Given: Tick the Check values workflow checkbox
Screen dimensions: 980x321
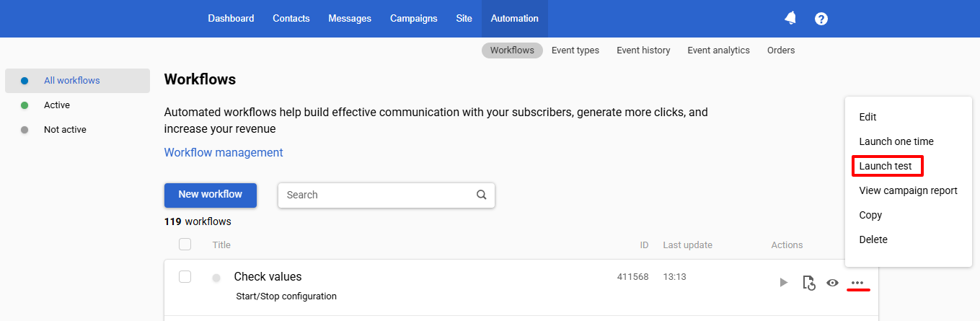Looking at the screenshot, I should click(185, 276).
